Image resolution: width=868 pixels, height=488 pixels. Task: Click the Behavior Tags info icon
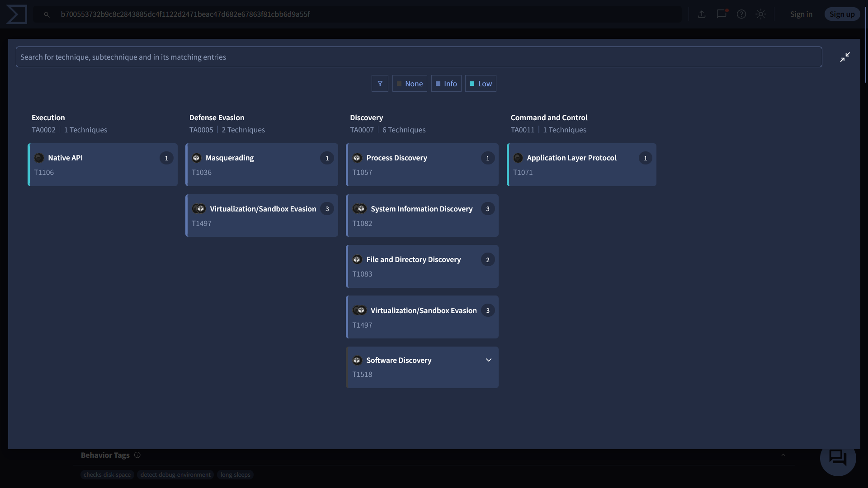[x=137, y=455]
